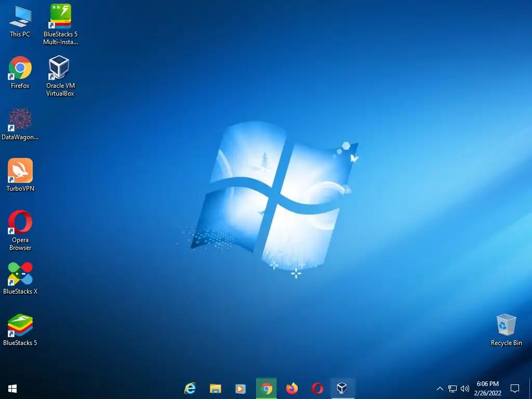Viewport: 532px width, 399px height.
Task: Select the Oracle VM VirtualBox desktop shortcut
Action: (x=60, y=76)
